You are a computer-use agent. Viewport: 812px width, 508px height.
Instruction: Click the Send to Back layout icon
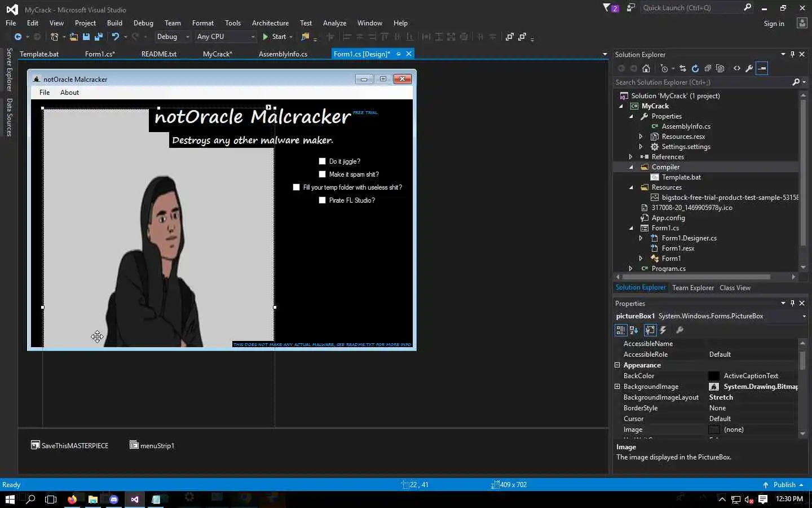pos(522,37)
